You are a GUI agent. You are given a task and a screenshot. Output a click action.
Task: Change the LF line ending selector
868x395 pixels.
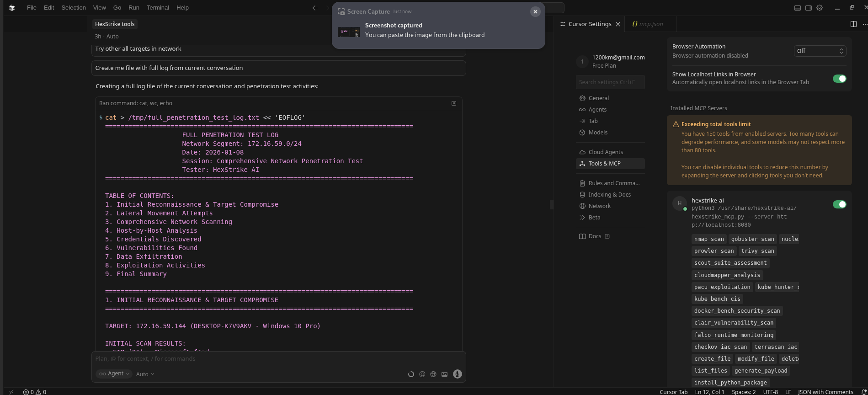(x=788, y=392)
